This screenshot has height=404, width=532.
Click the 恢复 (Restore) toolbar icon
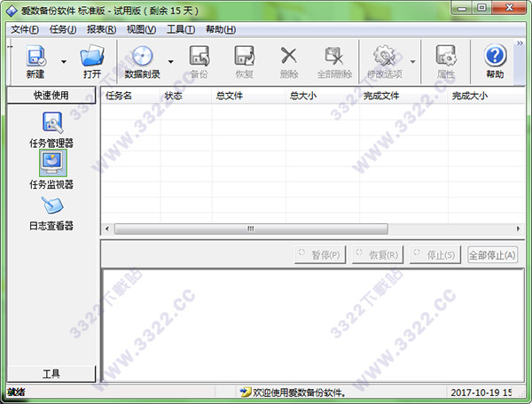point(245,56)
